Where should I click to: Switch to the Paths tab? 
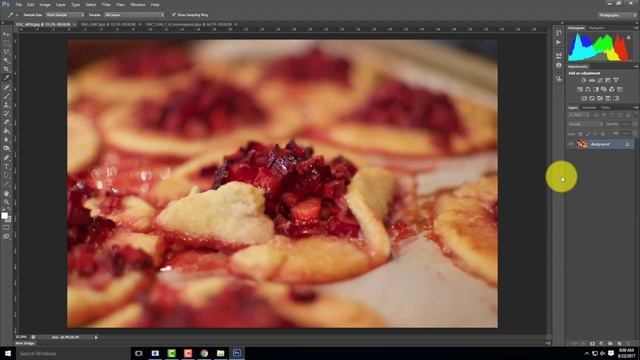coord(605,107)
